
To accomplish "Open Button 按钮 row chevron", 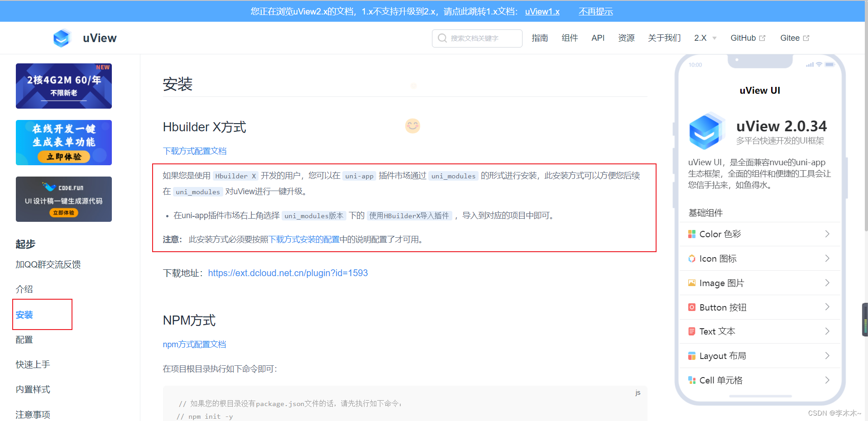I will (x=827, y=307).
